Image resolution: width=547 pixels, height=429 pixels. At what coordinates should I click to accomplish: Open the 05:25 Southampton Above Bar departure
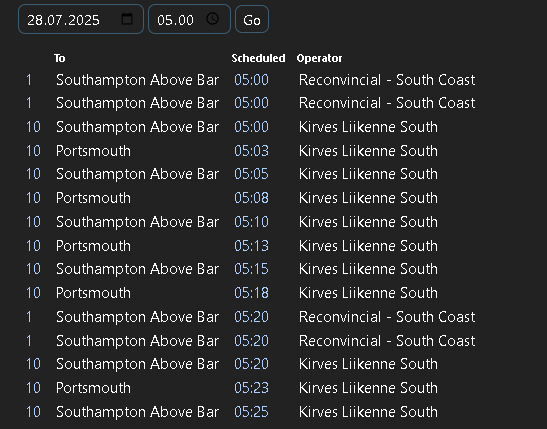pos(251,412)
